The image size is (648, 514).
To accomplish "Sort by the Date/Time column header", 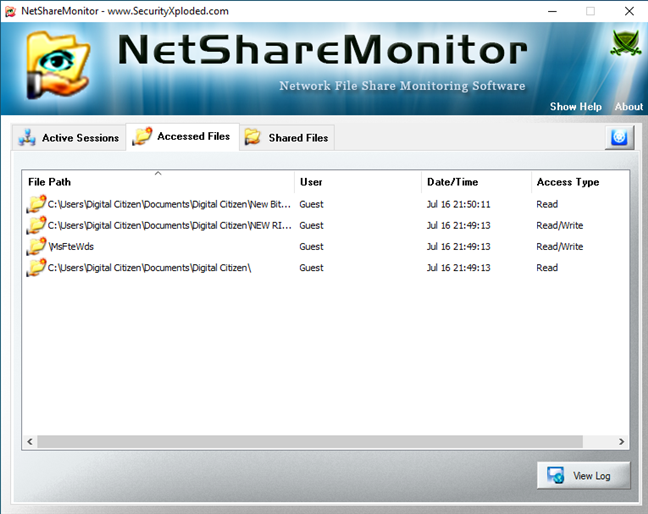I will (x=476, y=182).
